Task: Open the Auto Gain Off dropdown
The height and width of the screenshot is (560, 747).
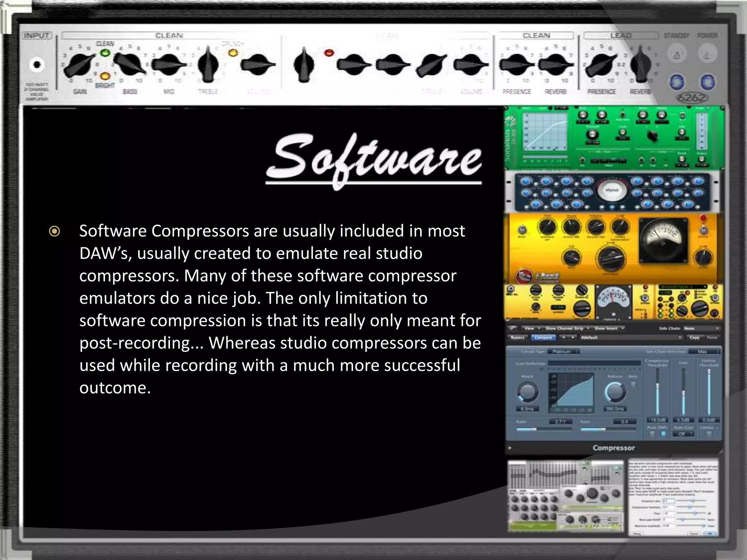Action: coord(684,434)
